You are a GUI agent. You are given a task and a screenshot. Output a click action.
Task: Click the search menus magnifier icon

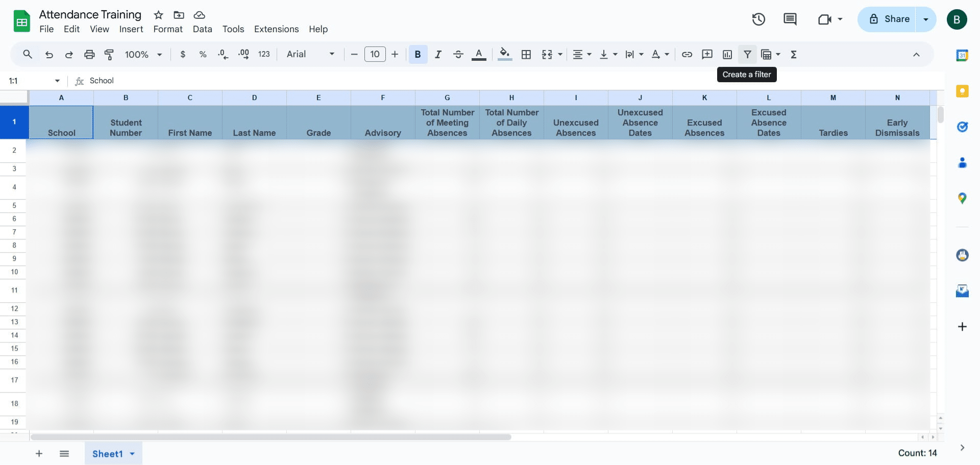click(28, 54)
